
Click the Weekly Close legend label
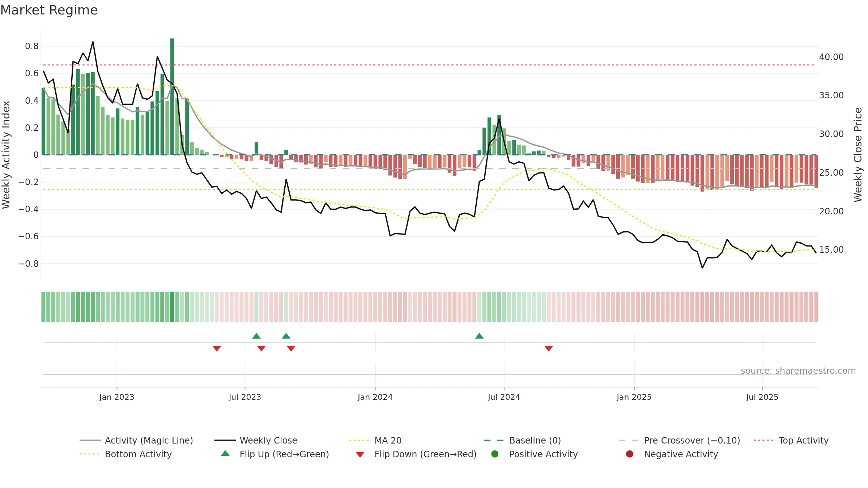coord(268,440)
